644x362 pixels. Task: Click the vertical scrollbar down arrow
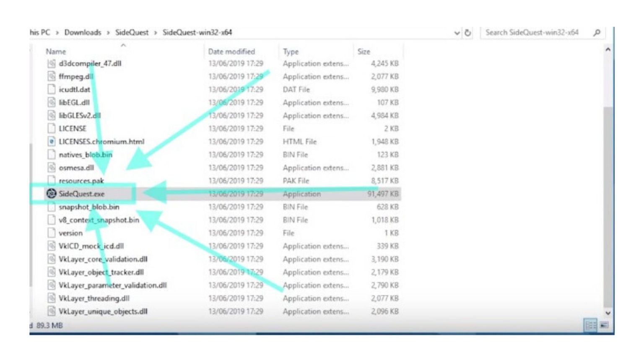(608, 313)
